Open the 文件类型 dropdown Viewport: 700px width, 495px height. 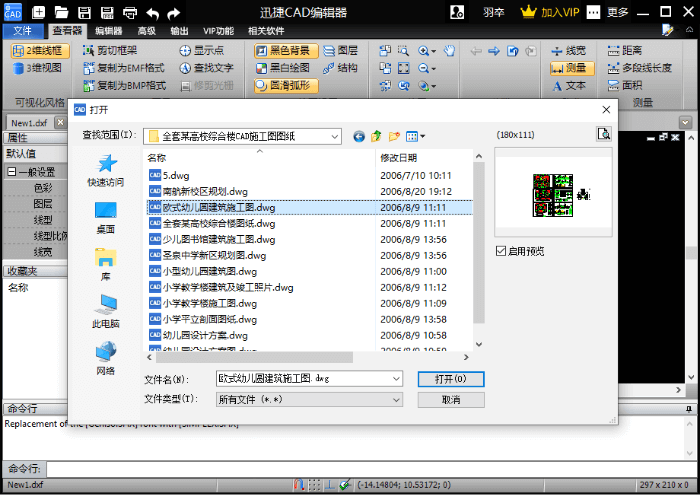click(396, 399)
